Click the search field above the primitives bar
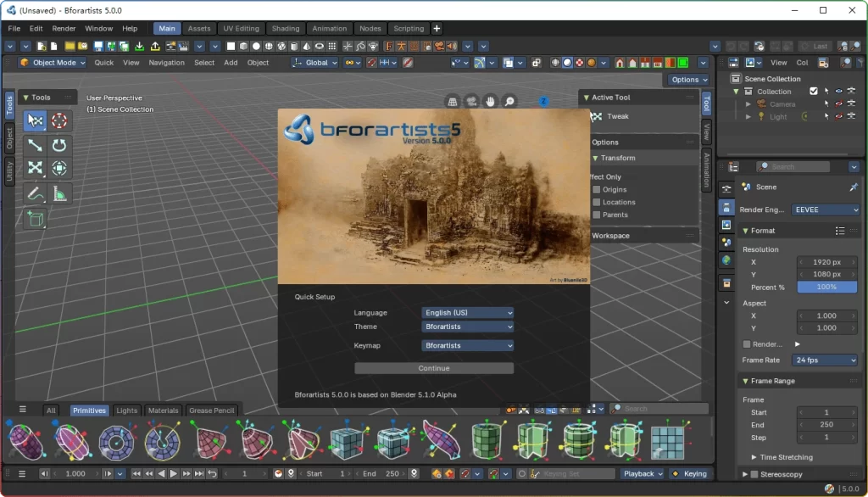The width and height of the screenshot is (868, 497). coord(659,407)
